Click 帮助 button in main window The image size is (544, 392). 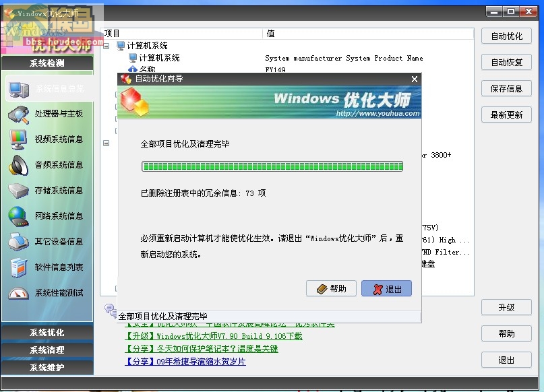point(506,334)
